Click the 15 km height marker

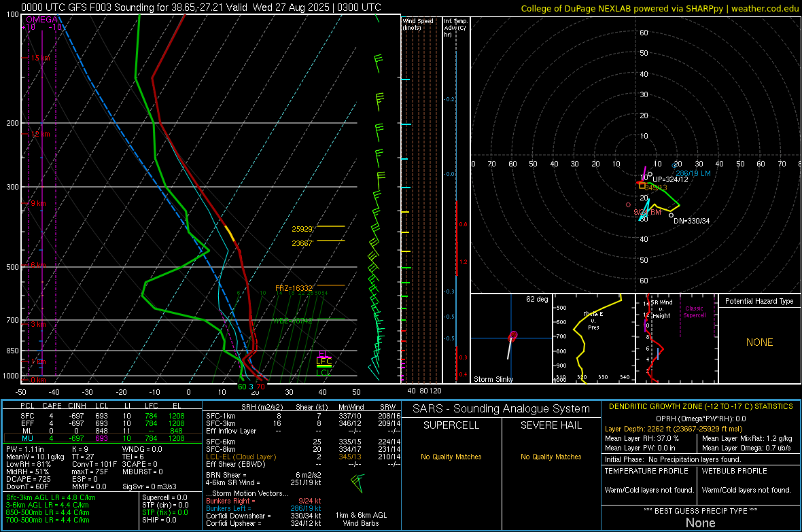(x=40, y=58)
